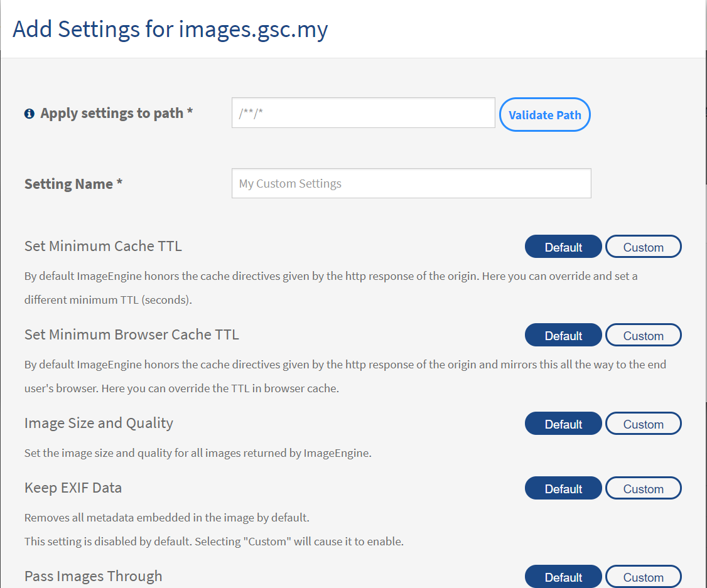Click the Set Minimum Browser Cache TTL heading

(x=132, y=334)
